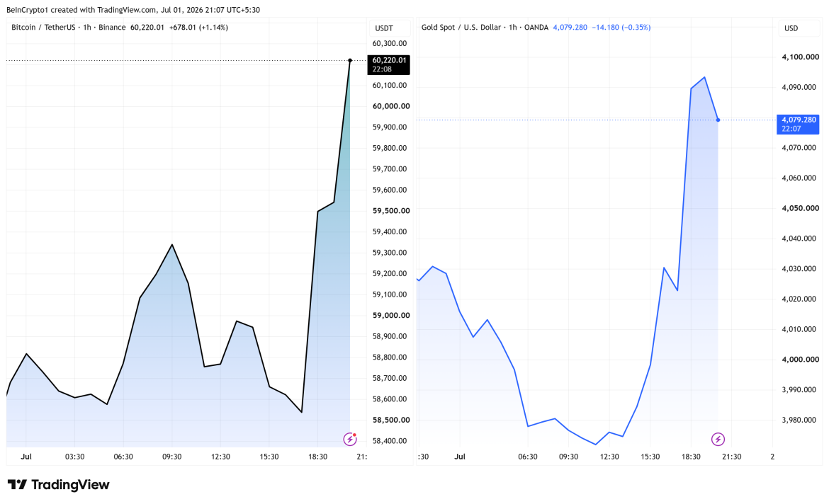Click the 09:30 time label on Bitcoin chart
The height and width of the screenshot is (504, 829).
pyautogui.click(x=172, y=457)
